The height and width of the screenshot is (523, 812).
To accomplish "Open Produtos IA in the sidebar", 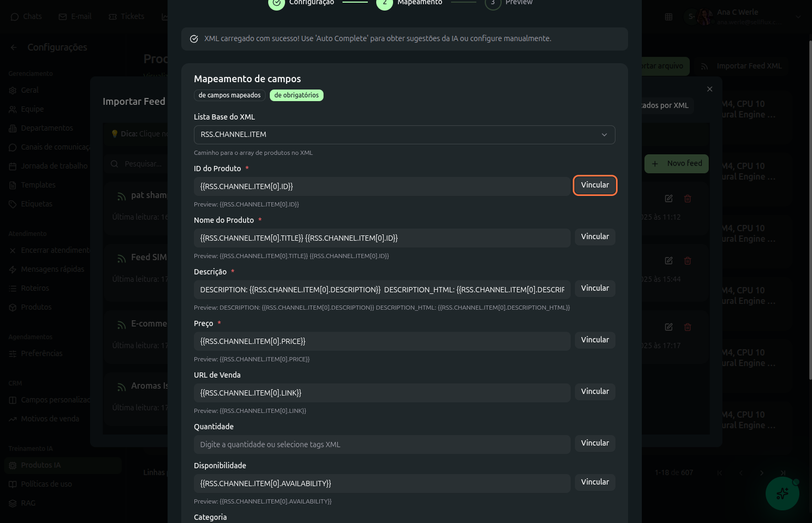I will 41,465.
